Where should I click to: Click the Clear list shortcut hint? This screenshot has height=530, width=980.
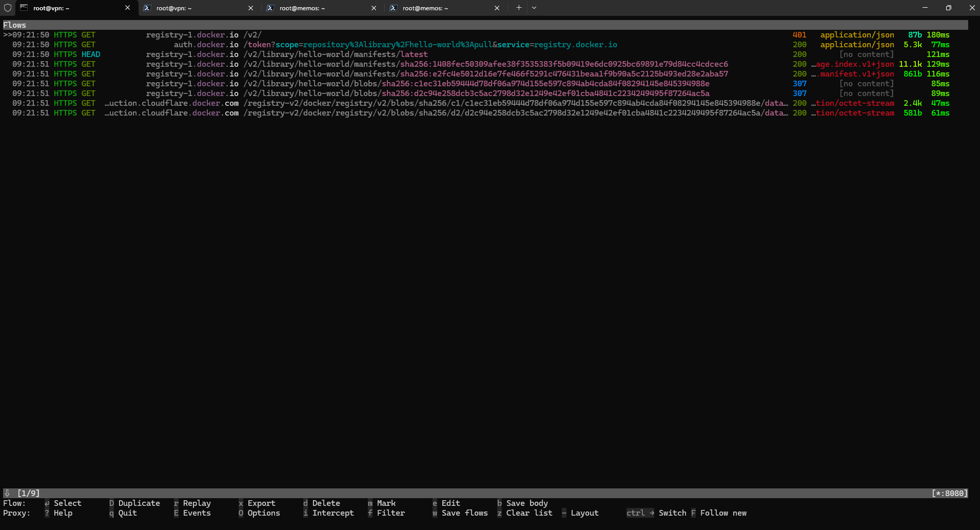pos(525,513)
